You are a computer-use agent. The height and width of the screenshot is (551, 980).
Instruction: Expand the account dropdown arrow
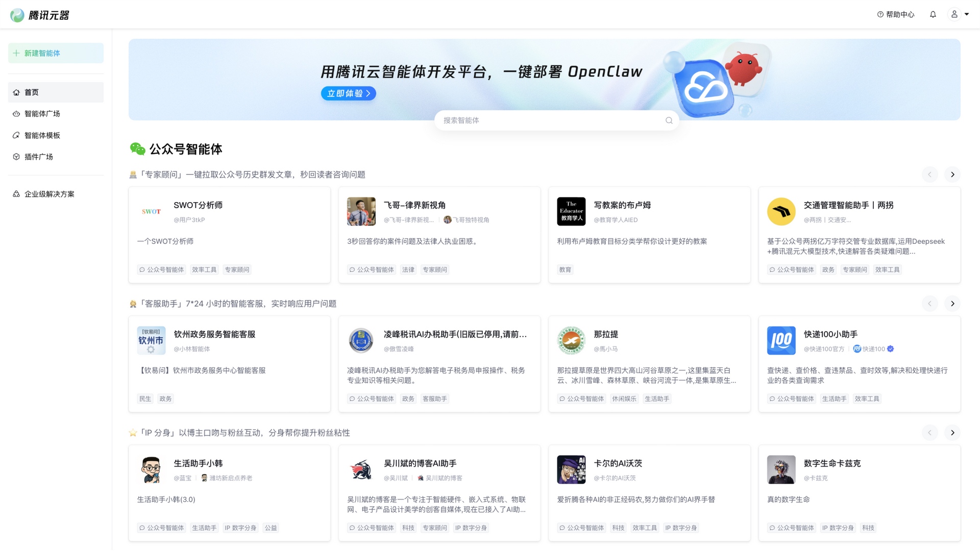pos(966,14)
